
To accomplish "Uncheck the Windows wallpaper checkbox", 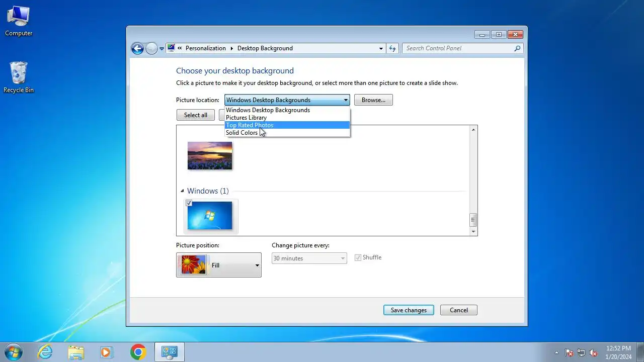I will 189,203.
